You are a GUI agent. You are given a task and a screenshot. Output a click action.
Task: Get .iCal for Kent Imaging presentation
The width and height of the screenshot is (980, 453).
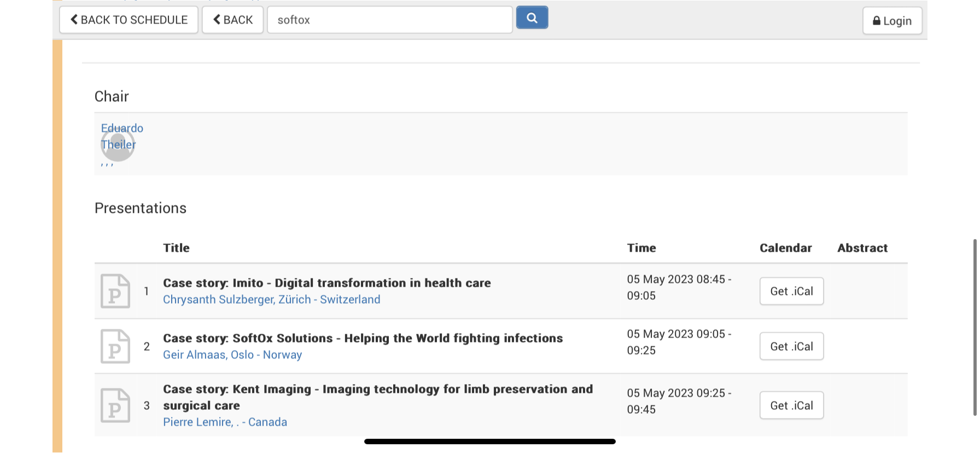(791, 405)
